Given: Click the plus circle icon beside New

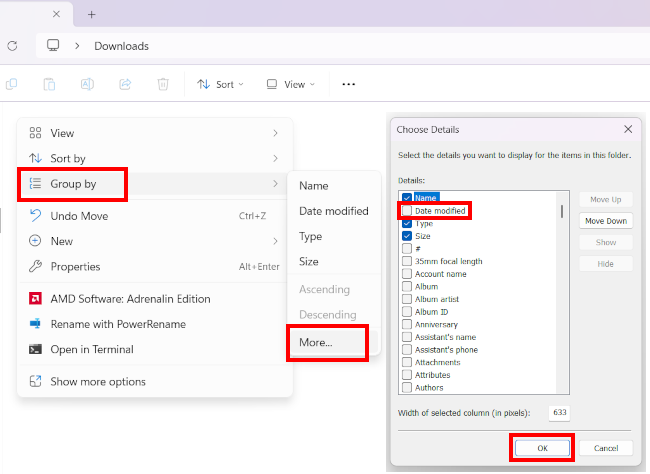Looking at the screenshot, I should coord(35,241).
